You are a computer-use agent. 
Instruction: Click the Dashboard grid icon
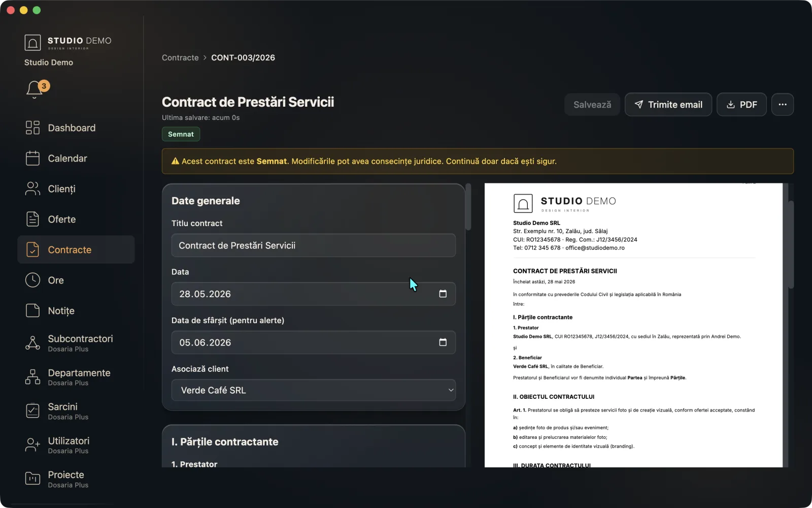point(32,128)
